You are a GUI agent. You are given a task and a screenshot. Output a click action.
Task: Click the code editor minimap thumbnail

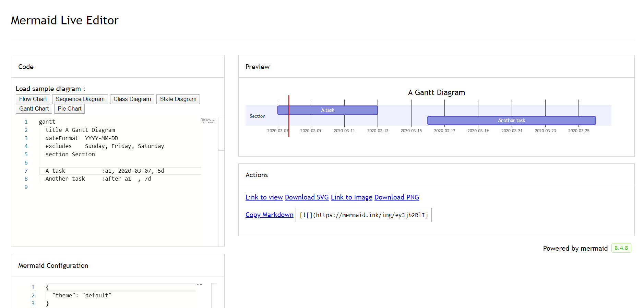pyautogui.click(x=208, y=121)
